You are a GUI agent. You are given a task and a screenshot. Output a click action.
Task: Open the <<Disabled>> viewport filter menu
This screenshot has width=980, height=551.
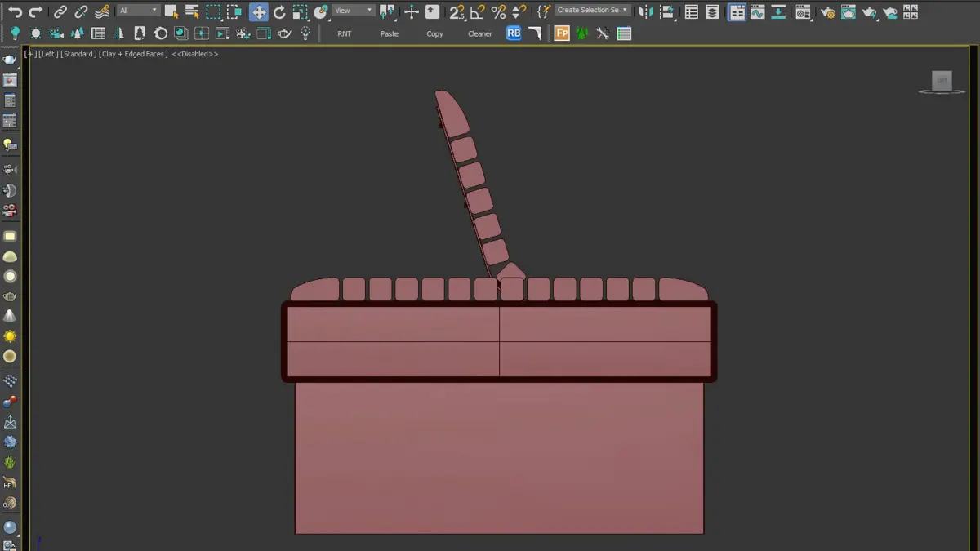(x=195, y=54)
